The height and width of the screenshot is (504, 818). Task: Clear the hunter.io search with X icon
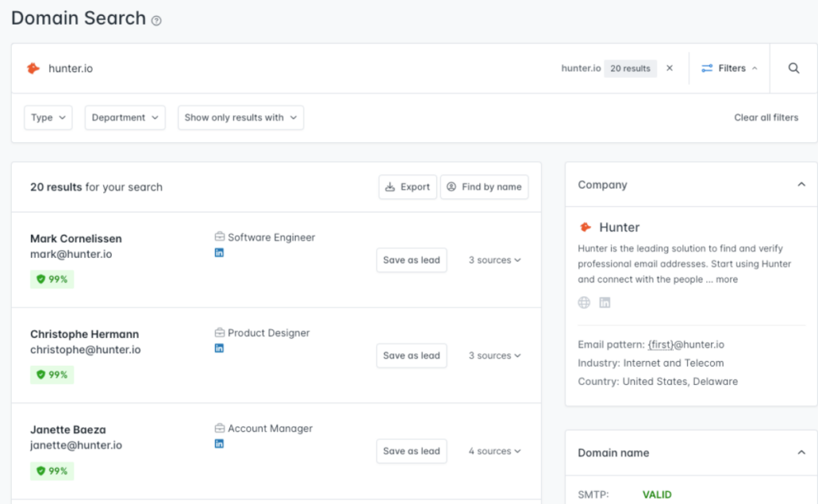point(669,68)
